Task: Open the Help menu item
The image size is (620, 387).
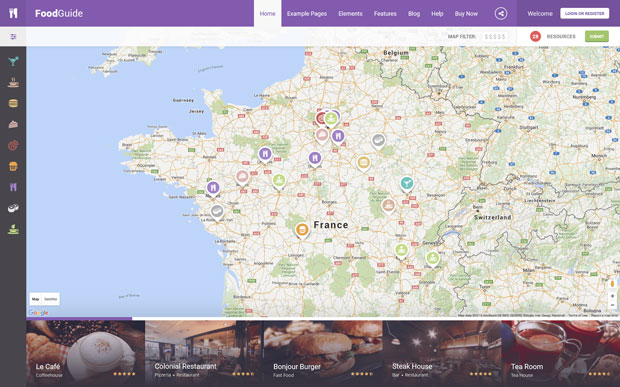Action: [437, 13]
